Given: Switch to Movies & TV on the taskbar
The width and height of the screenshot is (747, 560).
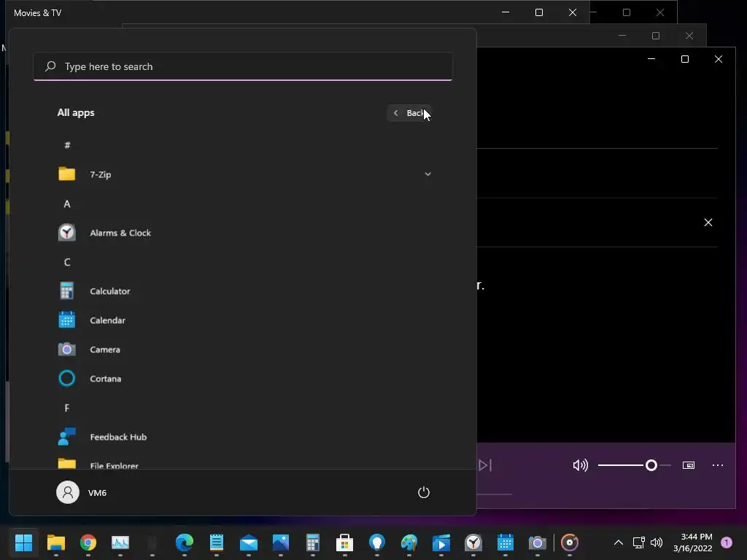Looking at the screenshot, I should coord(441,542).
